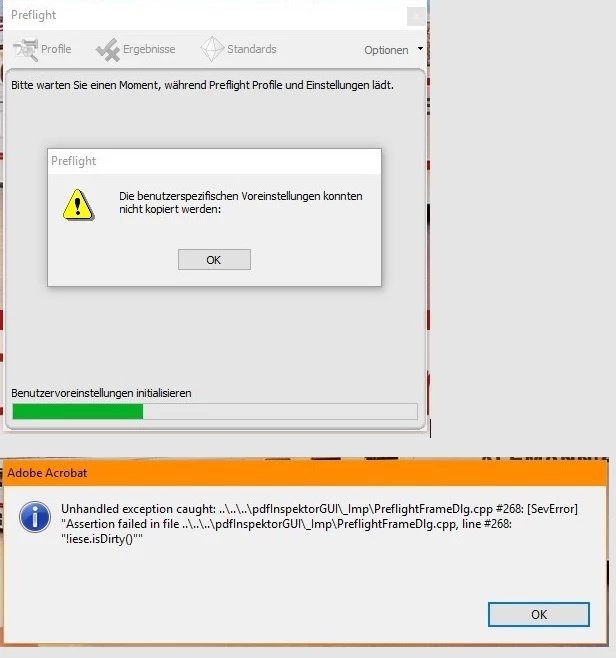Click the 'Benutzervoreinstellungen initialisieren' status label
This screenshot has width=616, height=658.
pos(101,393)
